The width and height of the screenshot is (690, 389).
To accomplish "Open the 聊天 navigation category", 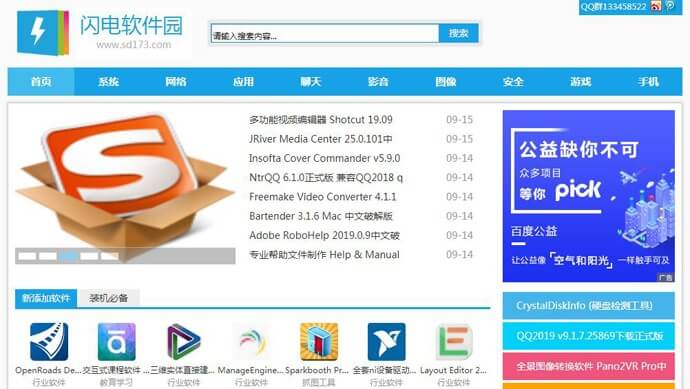I will coord(311,81).
